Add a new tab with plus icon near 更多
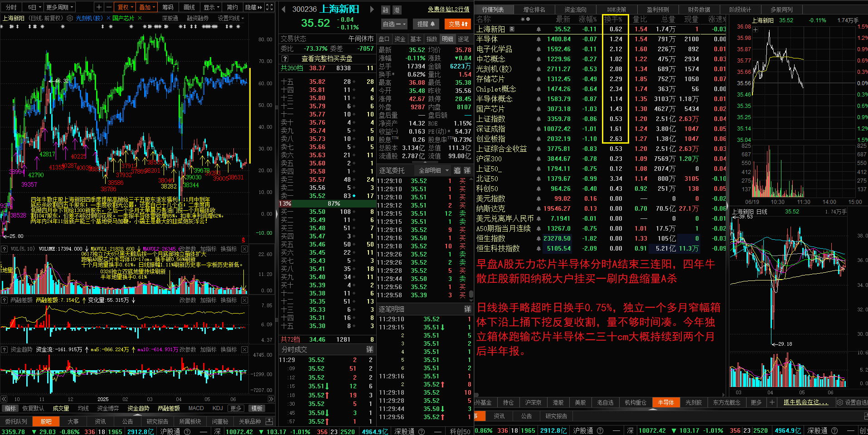 tap(772, 402)
